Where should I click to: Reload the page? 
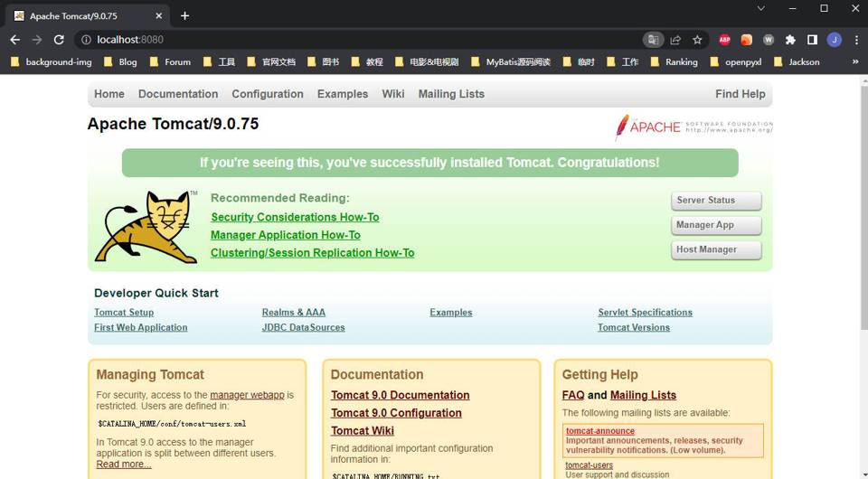[x=59, y=40]
